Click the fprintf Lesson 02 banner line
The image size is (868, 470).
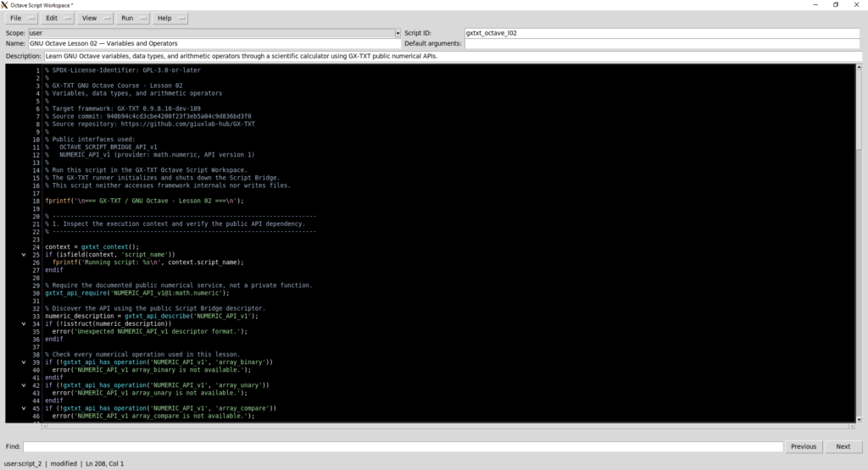(144, 202)
